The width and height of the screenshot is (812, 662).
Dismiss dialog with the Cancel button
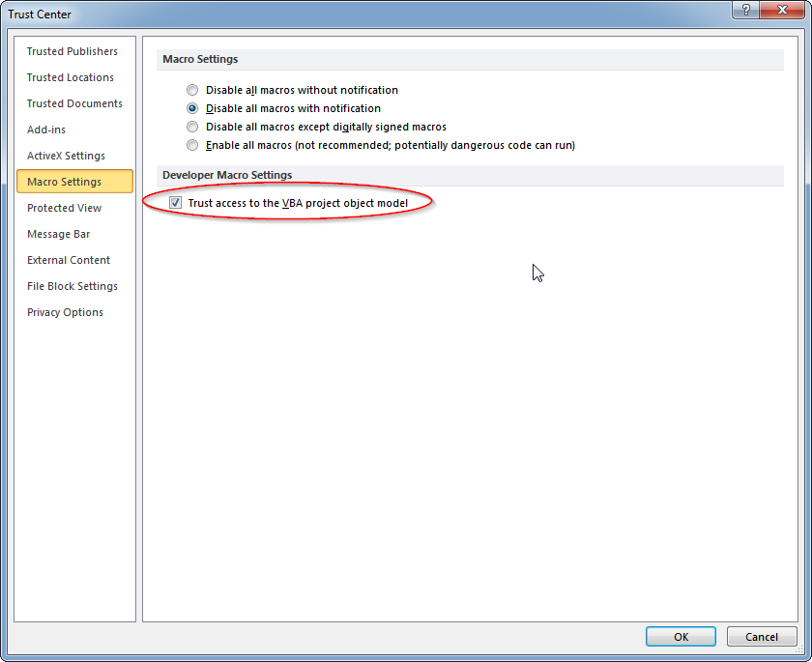762,637
